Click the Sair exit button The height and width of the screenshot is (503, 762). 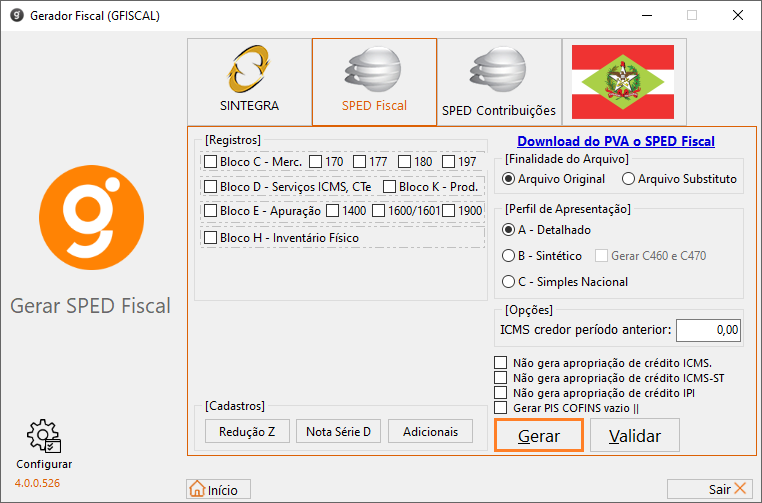[x=710, y=489]
